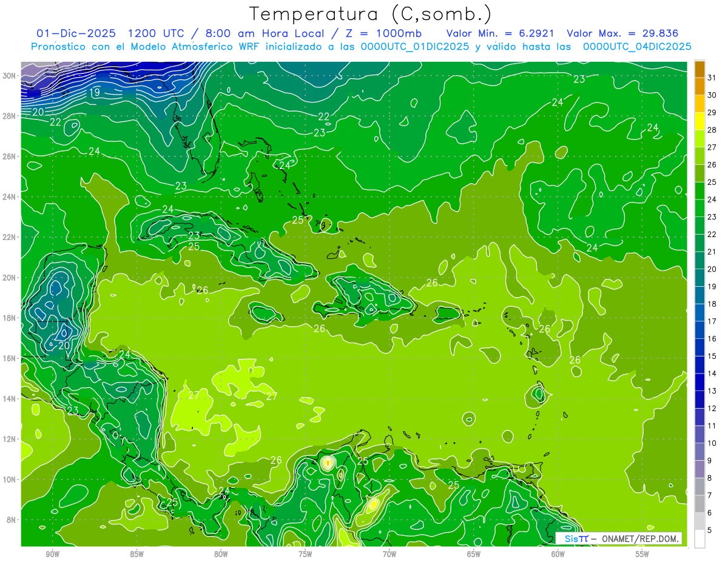Screen dimensions: 728x562
Task: Click the 90W longitude axis label
Action: [52, 555]
